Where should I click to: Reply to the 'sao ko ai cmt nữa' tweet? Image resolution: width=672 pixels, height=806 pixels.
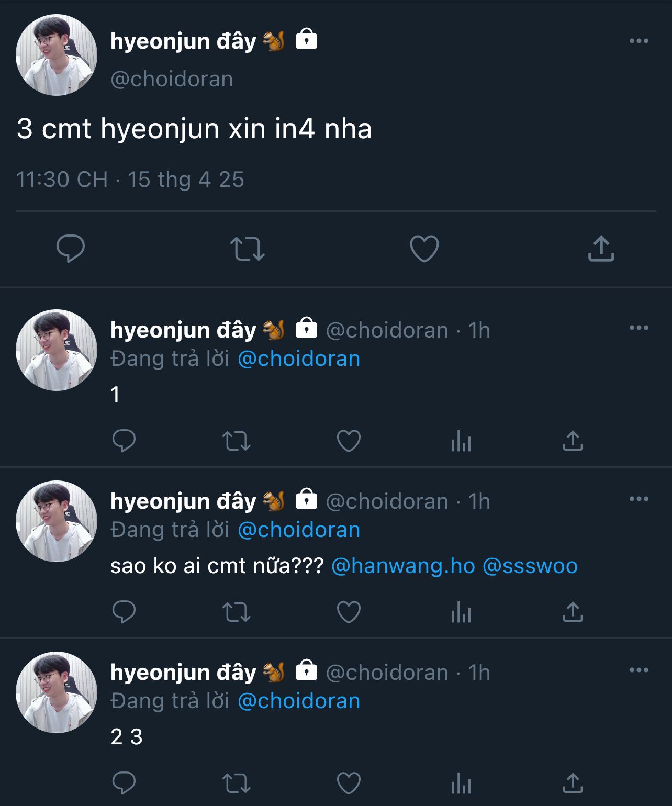pos(124,612)
